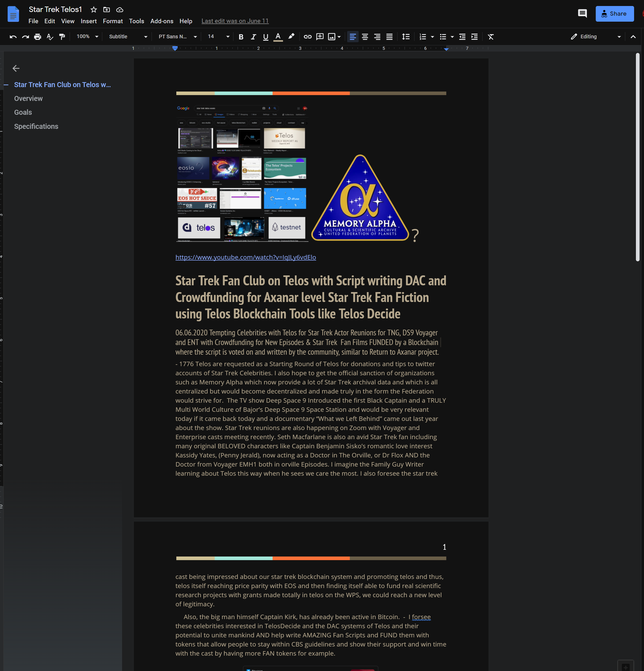Open the Insert menu
The image size is (644, 671).
(x=89, y=21)
